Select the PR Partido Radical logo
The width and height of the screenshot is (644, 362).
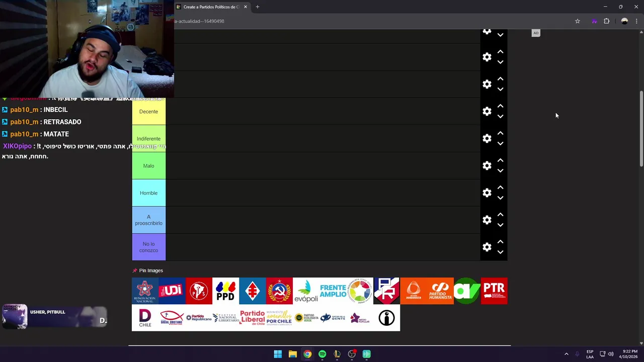pos(386,291)
